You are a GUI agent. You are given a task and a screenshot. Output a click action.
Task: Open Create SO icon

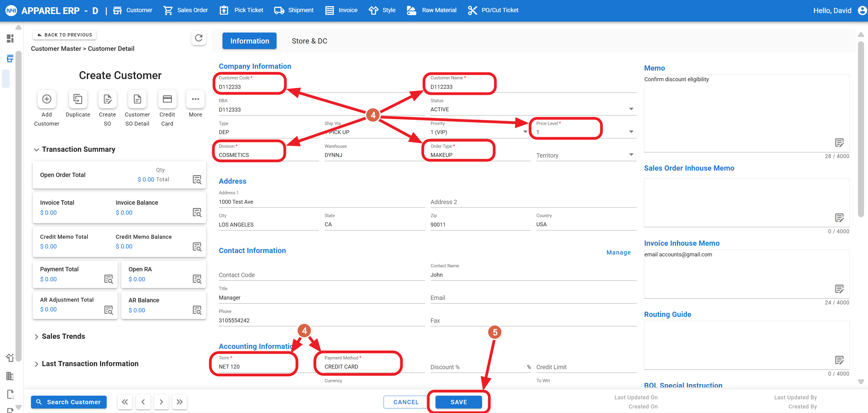107,99
